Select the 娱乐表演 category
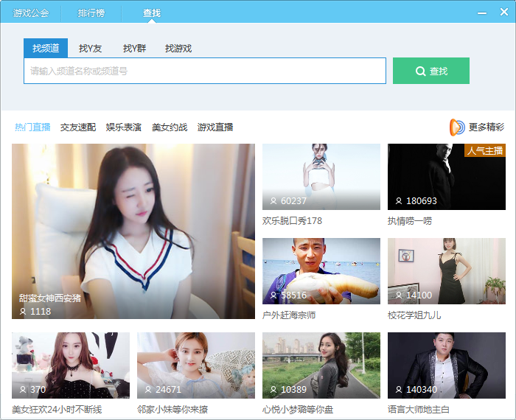 tap(124, 127)
